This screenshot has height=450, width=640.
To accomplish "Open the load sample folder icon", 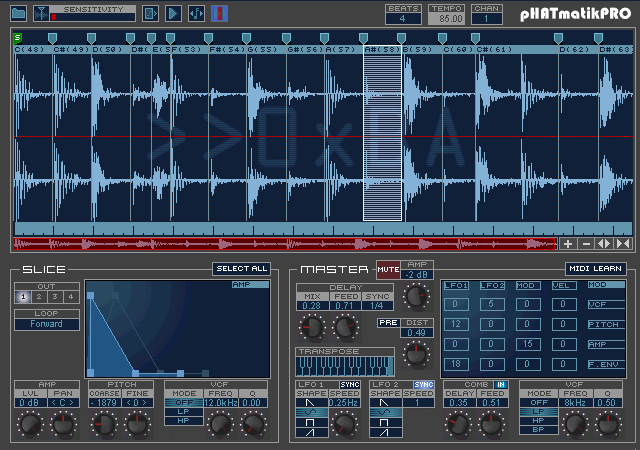I will coord(18,13).
